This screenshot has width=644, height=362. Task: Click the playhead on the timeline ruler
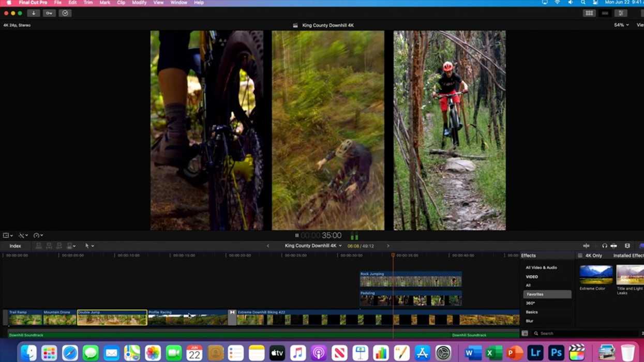point(393,255)
